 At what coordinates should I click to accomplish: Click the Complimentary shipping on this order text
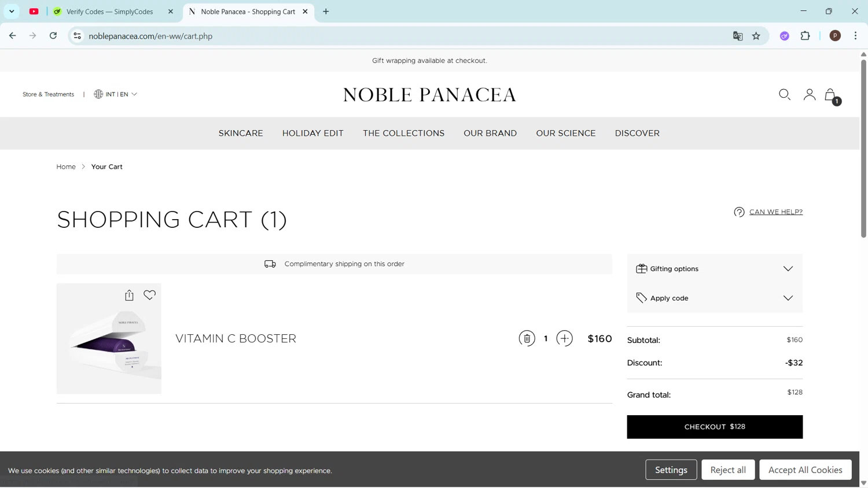coord(344,264)
